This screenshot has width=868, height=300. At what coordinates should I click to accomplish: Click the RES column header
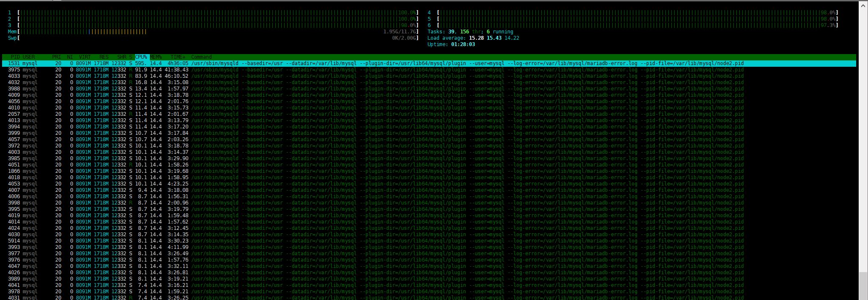click(x=103, y=57)
